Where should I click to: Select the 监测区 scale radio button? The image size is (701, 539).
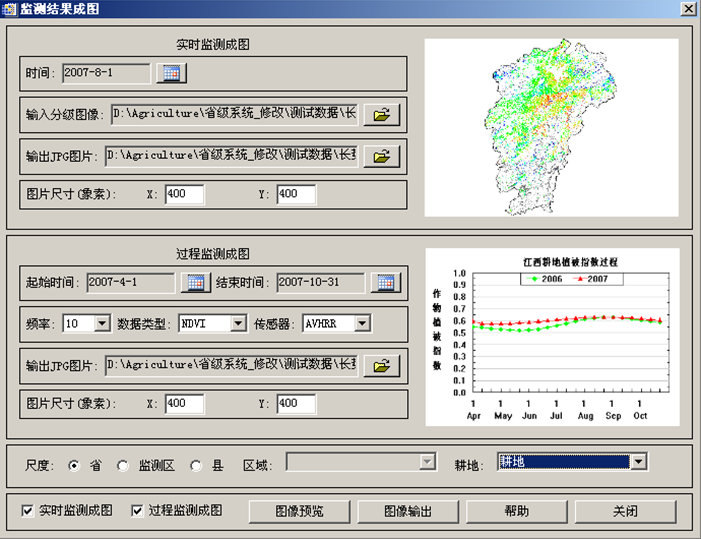point(122,466)
